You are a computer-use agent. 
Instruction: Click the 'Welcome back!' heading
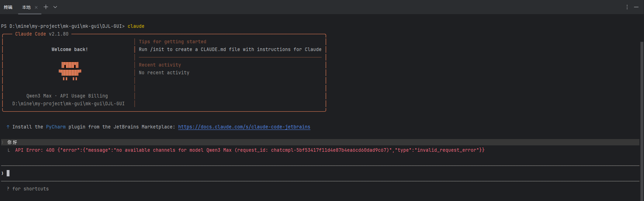click(x=70, y=50)
